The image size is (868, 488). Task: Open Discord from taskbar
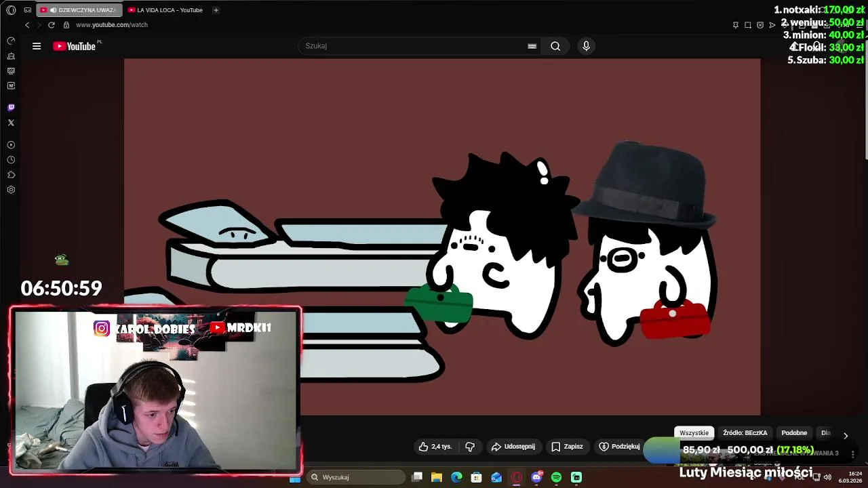click(537, 478)
